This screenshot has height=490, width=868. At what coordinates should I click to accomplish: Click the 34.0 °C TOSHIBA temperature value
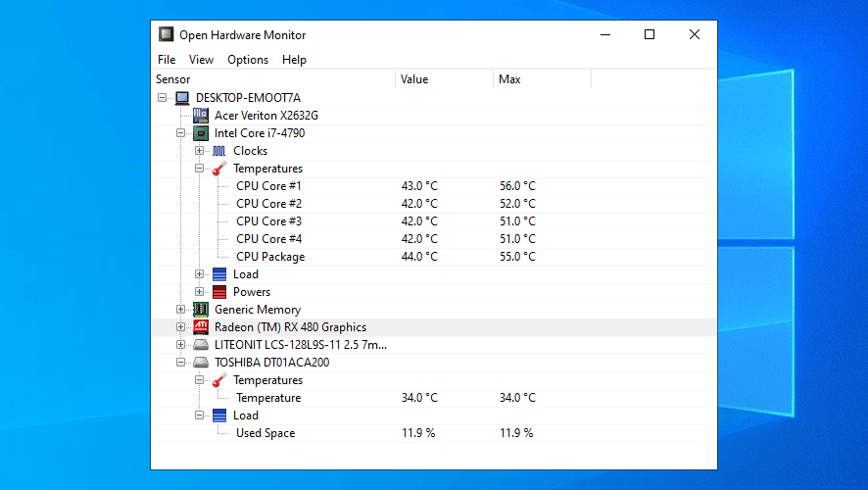pos(419,398)
